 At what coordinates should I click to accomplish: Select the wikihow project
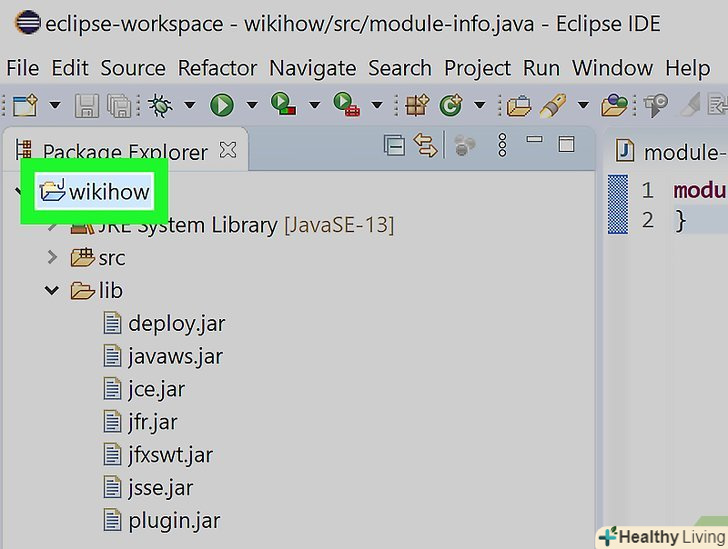[x=95, y=191]
